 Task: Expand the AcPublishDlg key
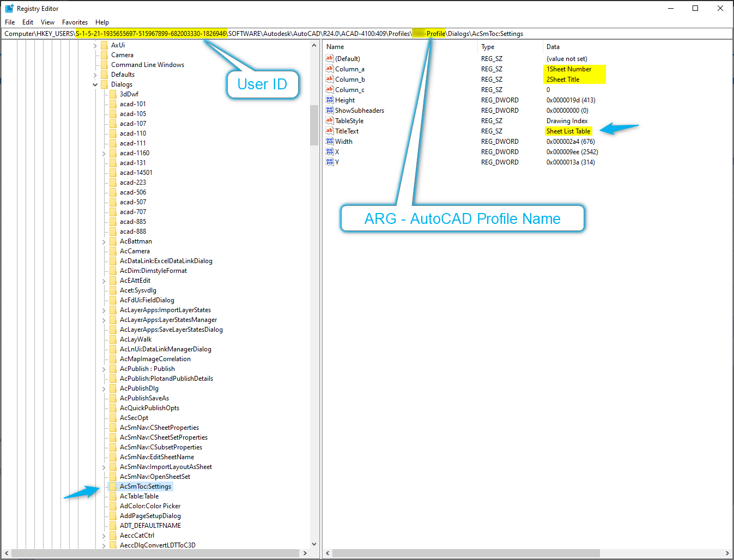coord(104,388)
